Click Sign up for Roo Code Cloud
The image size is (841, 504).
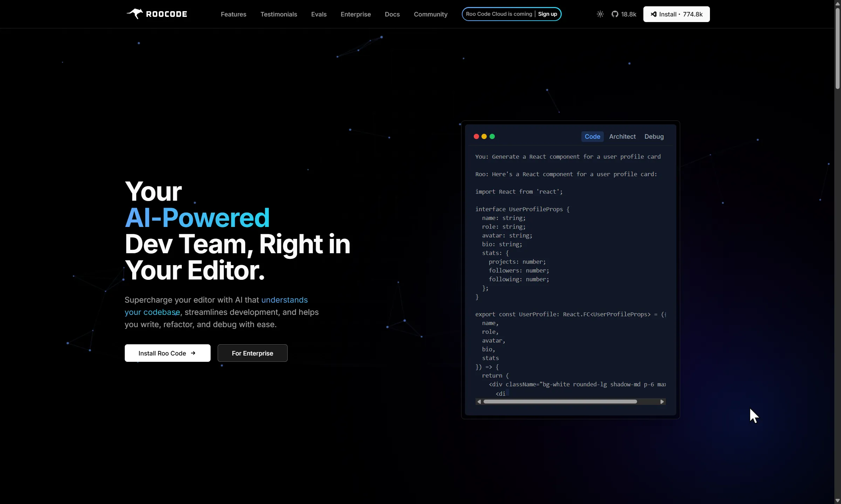(547, 14)
